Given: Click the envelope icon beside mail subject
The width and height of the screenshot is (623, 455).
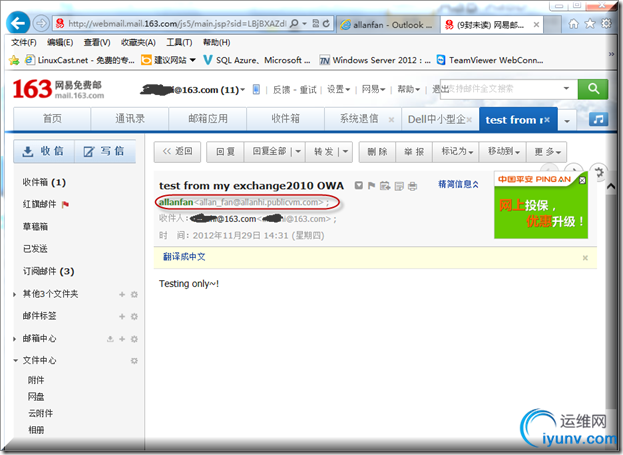Looking at the screenshot, I should [x=359, y=185].
